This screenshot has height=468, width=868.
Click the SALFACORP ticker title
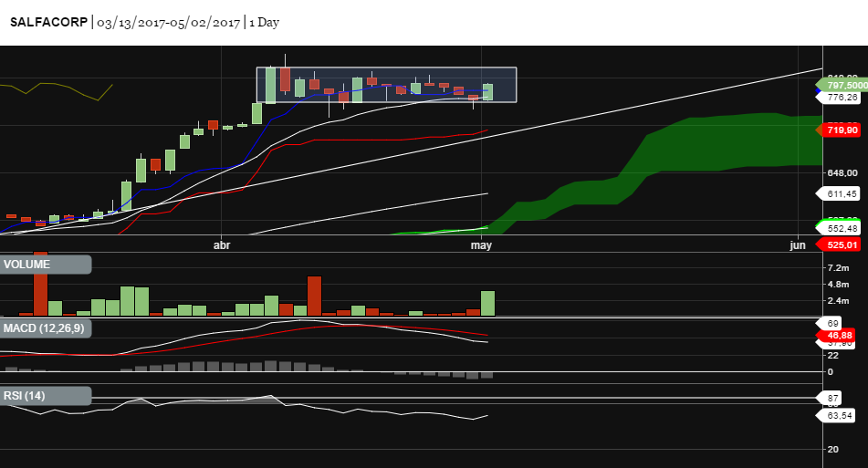coord(48,22)
